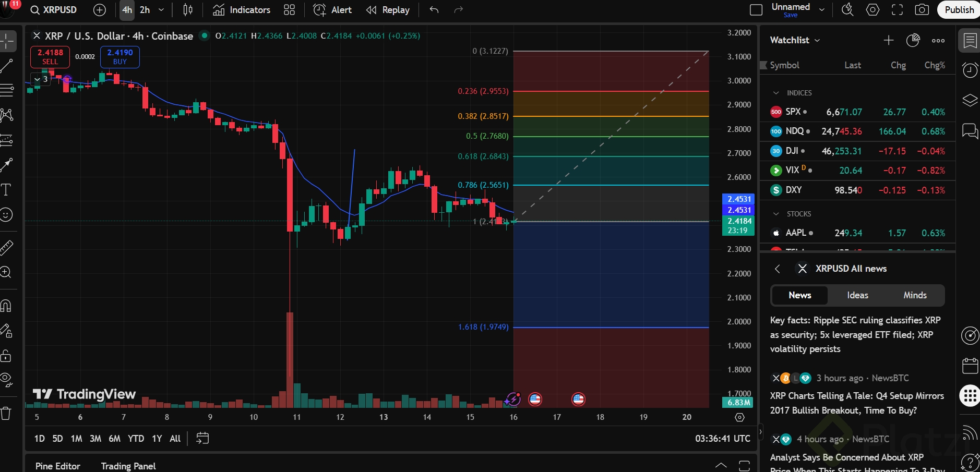Select the SPX watchlist row
Viewport: 980px width, 472px height.
(x=857, y=112)
